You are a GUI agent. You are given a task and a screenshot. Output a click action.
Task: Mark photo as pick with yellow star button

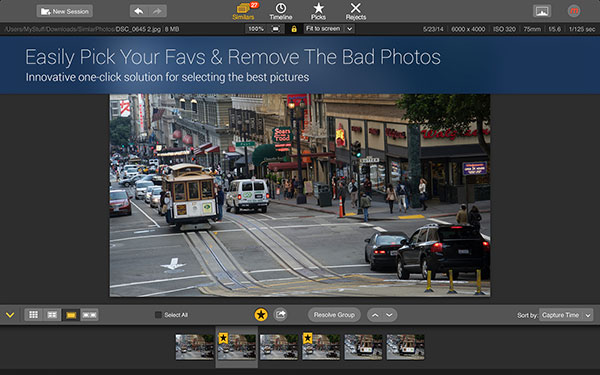pyautogui.click(x=261, y=315)
